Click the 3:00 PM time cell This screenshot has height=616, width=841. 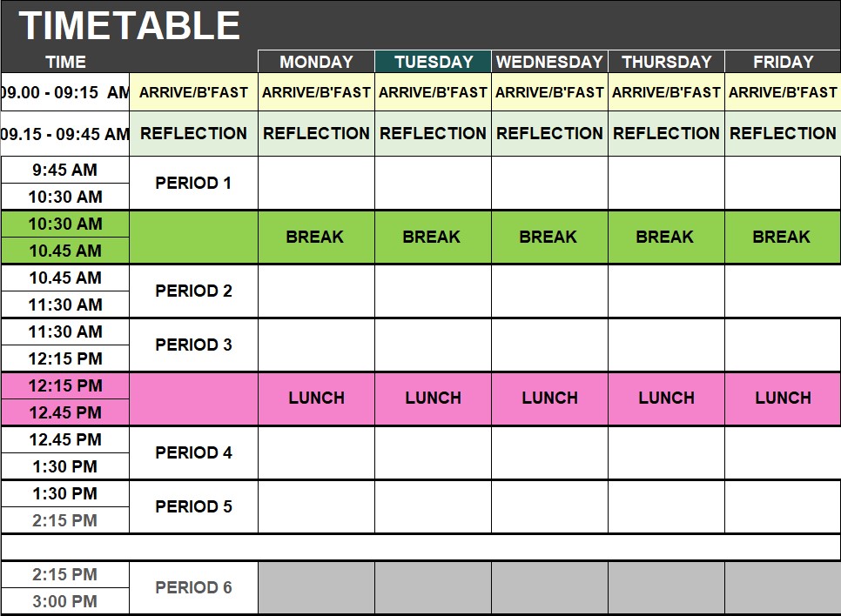click(x=65, y=601)
